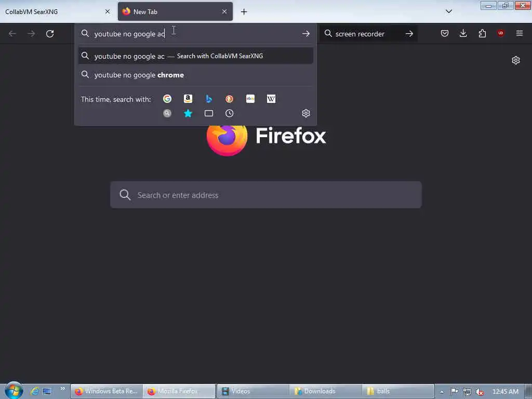This screenshot has width=532, height=399.
Task: Open the Downloads taskbar window
Action: pyautogui.click(x=325, y=391)
